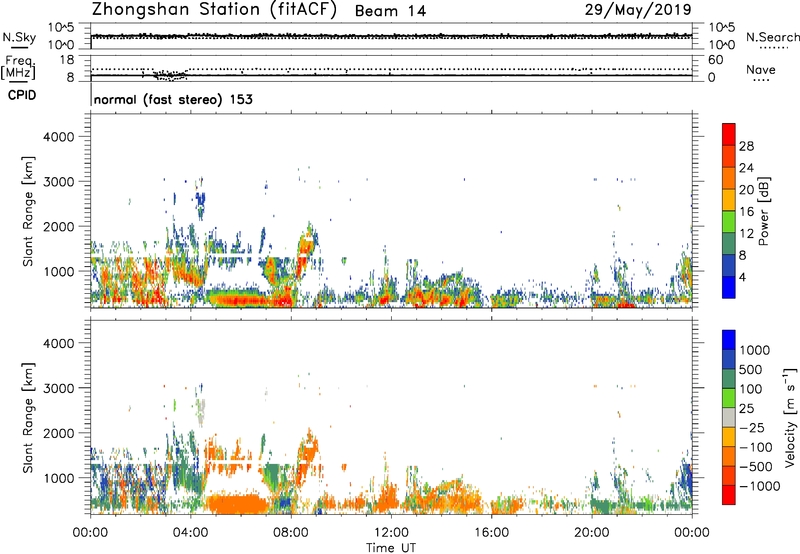Select the 'Freq. [MHz]' axis label
This screenshot has height=554, width=800.
pyautogui.click(x=18, y=67)
